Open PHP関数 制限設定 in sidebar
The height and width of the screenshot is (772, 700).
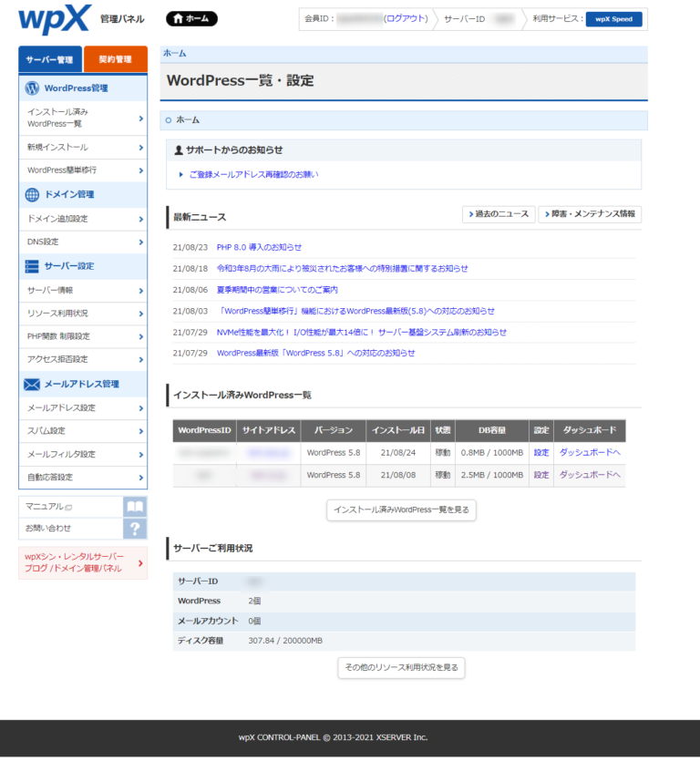83,336
